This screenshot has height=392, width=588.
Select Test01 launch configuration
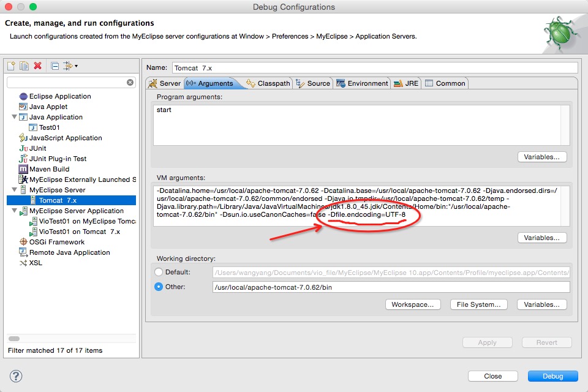(x=49, y=127)
